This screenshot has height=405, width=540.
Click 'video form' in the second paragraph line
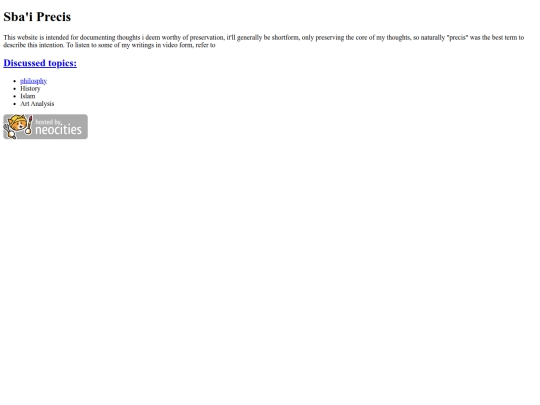point(178,45)
